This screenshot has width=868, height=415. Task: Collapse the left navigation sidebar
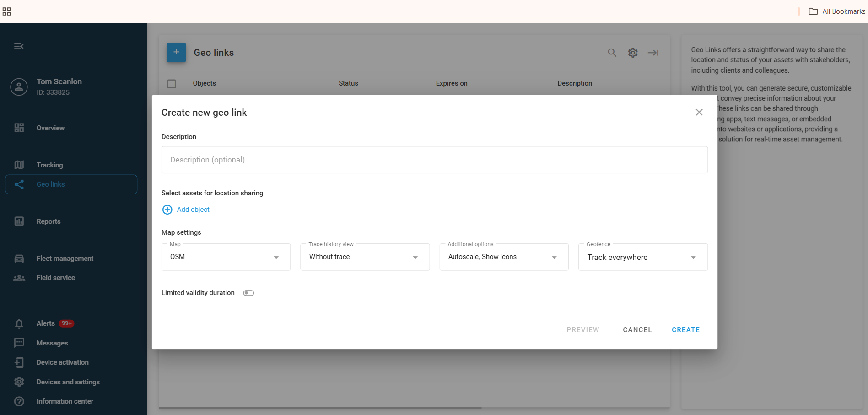click(18, 46)
